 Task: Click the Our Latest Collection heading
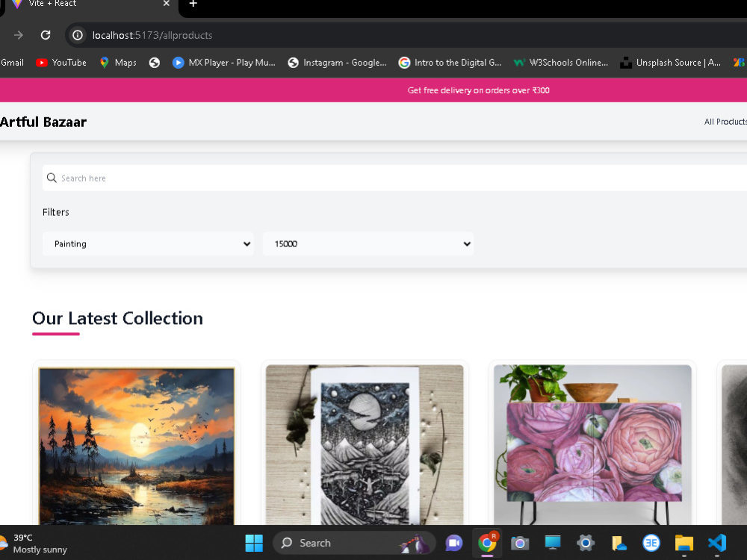(118, 318)
